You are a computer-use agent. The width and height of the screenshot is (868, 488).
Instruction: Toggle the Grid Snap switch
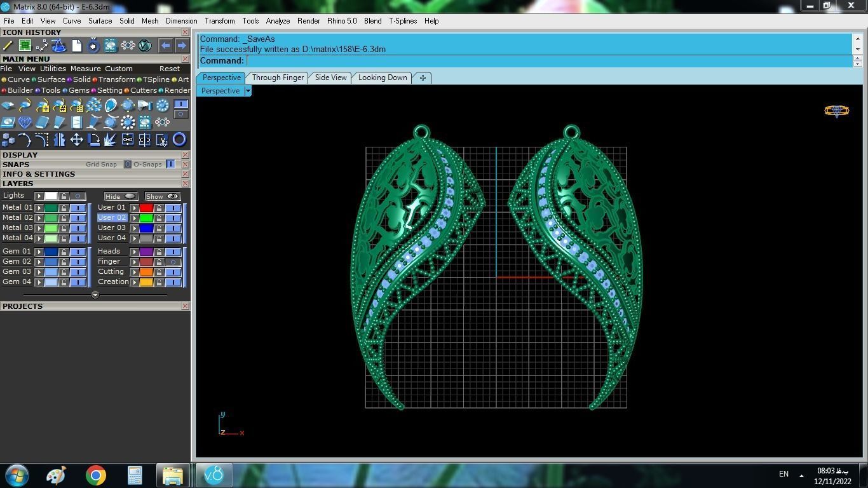(127, 164)
